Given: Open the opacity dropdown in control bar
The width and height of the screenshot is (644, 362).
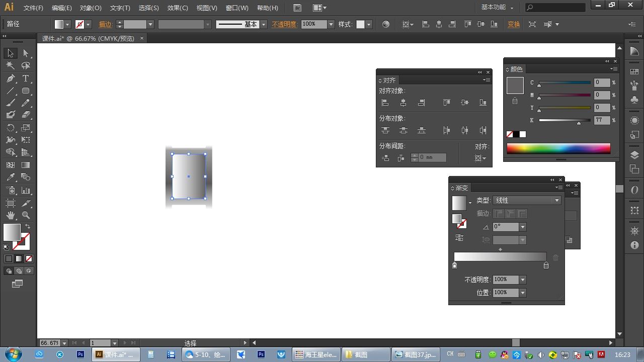Looking at the screenshot, I should point(331,24).
